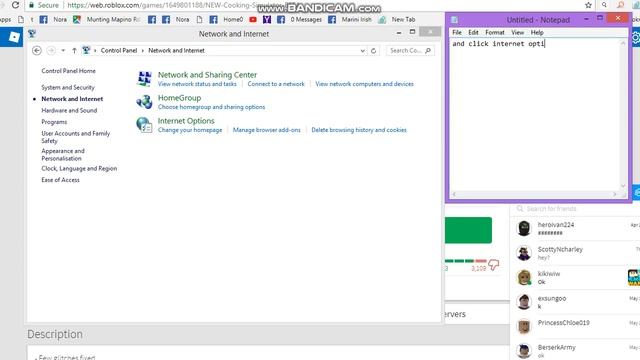Click the thumbs-down dislike icon
640x360 pixels.
[x=493, y=265]
